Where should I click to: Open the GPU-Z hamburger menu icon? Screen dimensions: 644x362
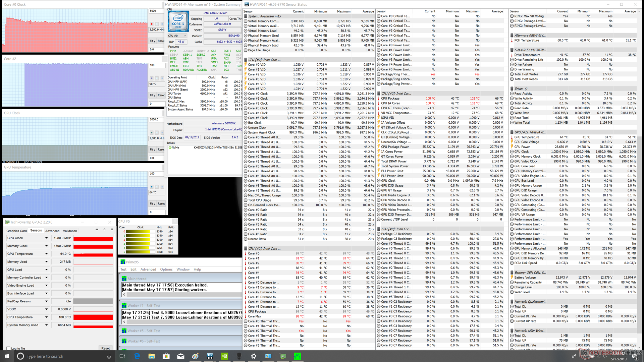(112, 230)
